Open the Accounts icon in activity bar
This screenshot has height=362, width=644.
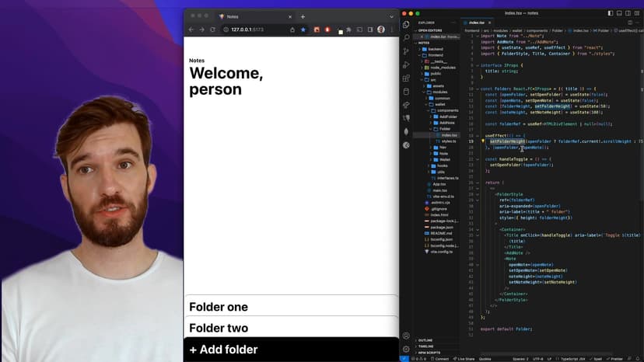coord(406,336)
